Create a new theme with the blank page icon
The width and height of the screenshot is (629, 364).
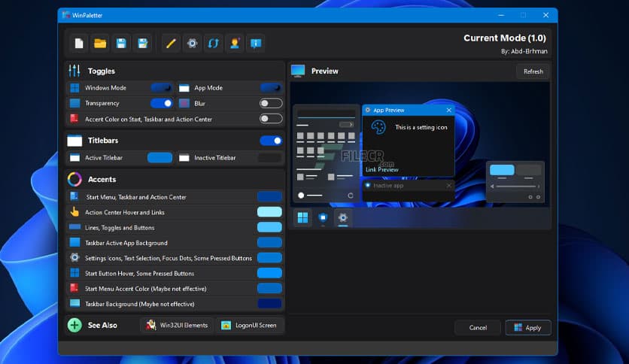point(79,44)
